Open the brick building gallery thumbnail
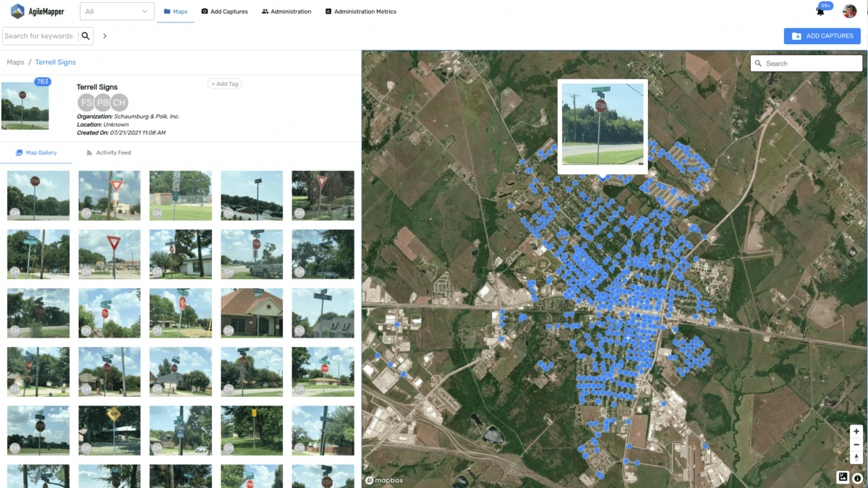 (x=252, y=313)
